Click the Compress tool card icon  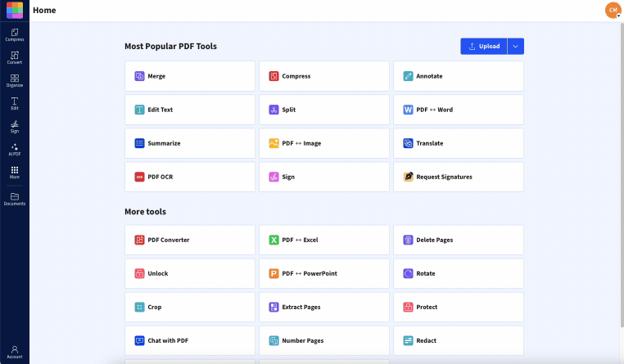tap(274, 76)
